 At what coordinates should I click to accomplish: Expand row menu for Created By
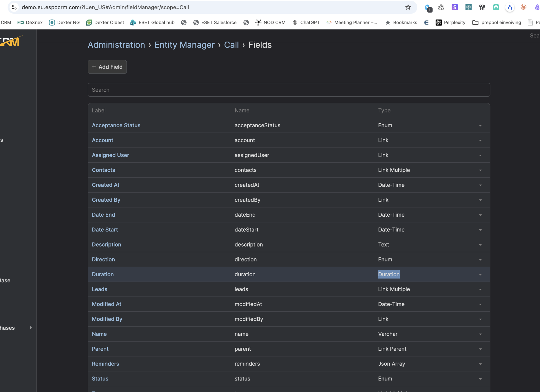(x=480, y=200)
